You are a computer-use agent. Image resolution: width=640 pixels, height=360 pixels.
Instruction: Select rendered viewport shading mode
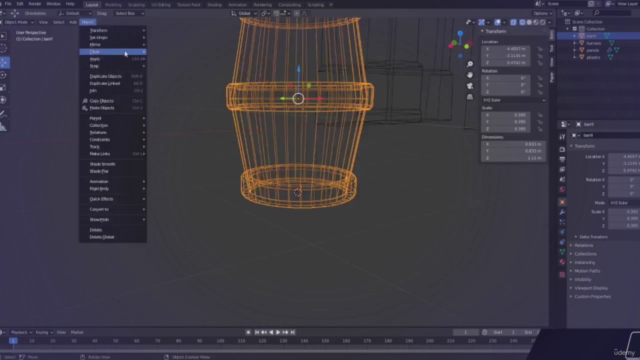pos(543,22)
